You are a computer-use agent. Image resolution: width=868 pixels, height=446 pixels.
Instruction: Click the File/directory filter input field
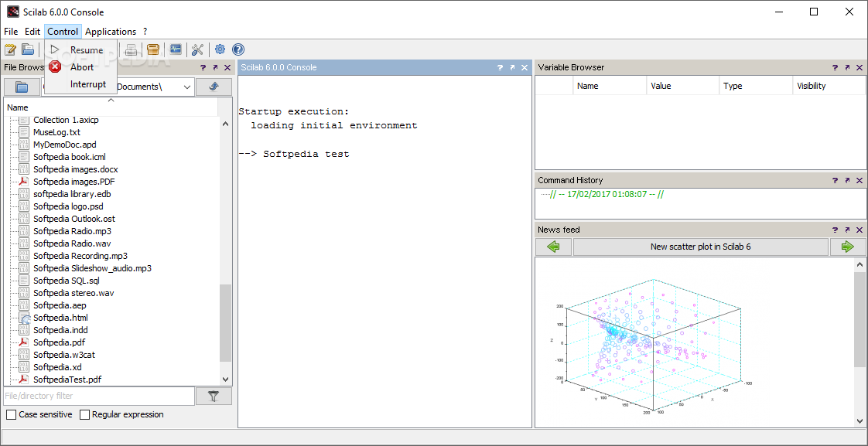[99, 396]
